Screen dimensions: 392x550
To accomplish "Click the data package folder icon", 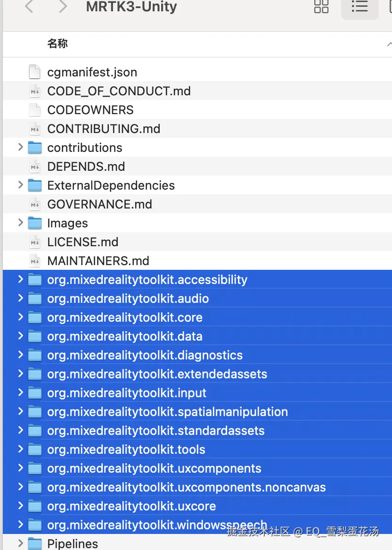I will [35, 336].
